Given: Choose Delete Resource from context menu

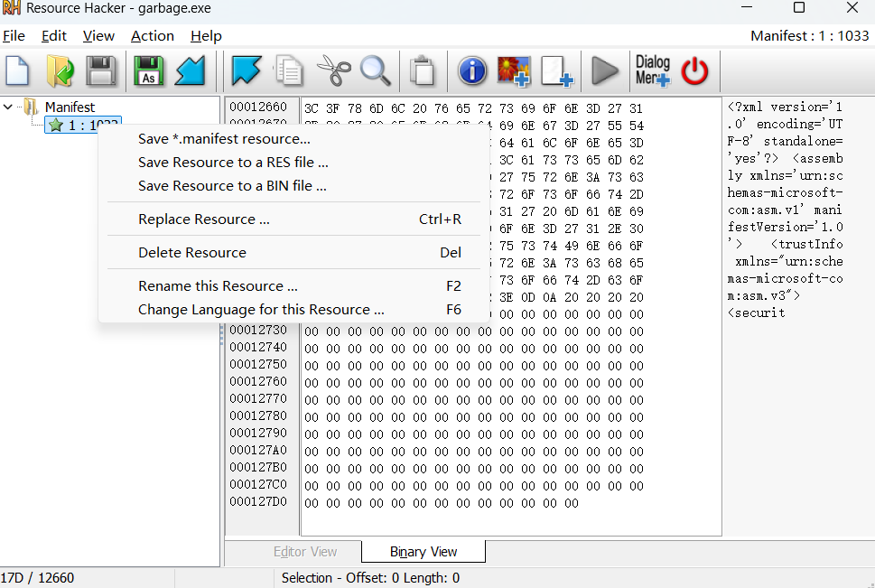Looking at the screenshot, I should [x=293, y=252].
